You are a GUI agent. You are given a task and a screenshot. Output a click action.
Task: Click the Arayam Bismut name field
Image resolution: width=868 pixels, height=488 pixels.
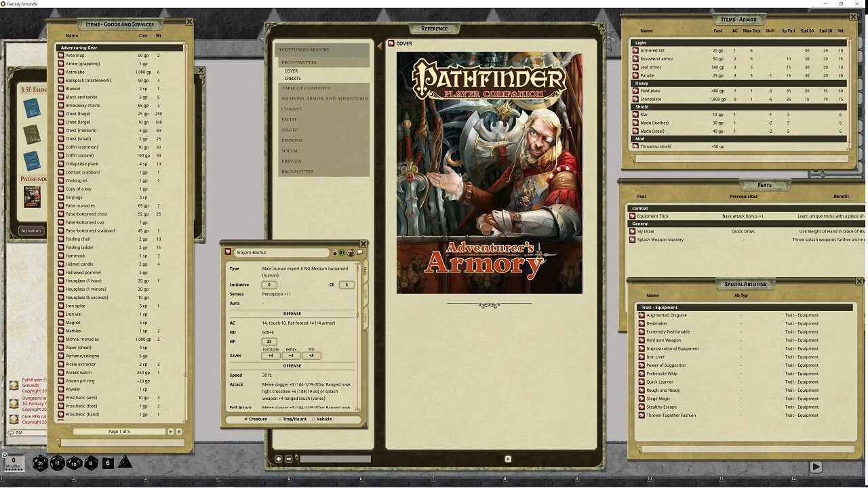coord(281,253)
